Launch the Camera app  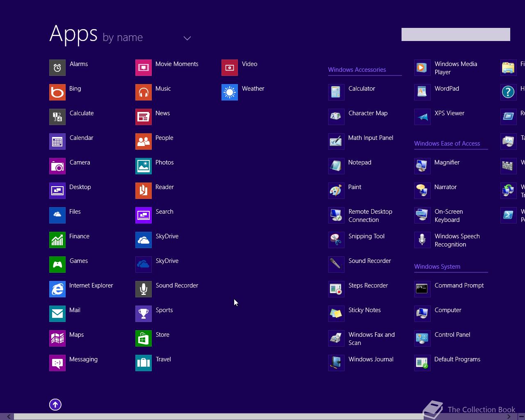point(57,166)
